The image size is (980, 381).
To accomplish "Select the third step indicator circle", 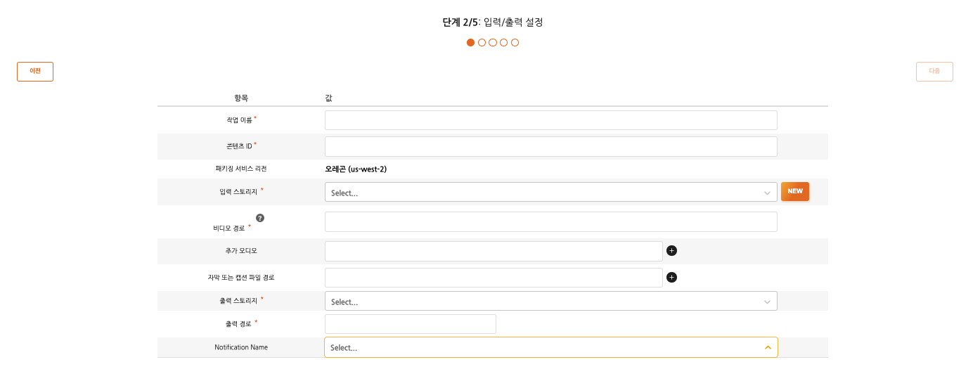I will click(x=493, y=43).
